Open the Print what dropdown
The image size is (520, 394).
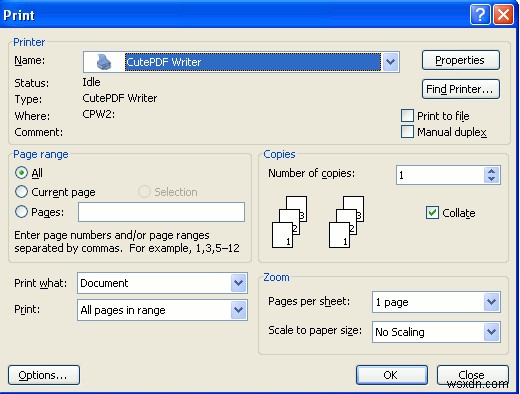point(238,283)
